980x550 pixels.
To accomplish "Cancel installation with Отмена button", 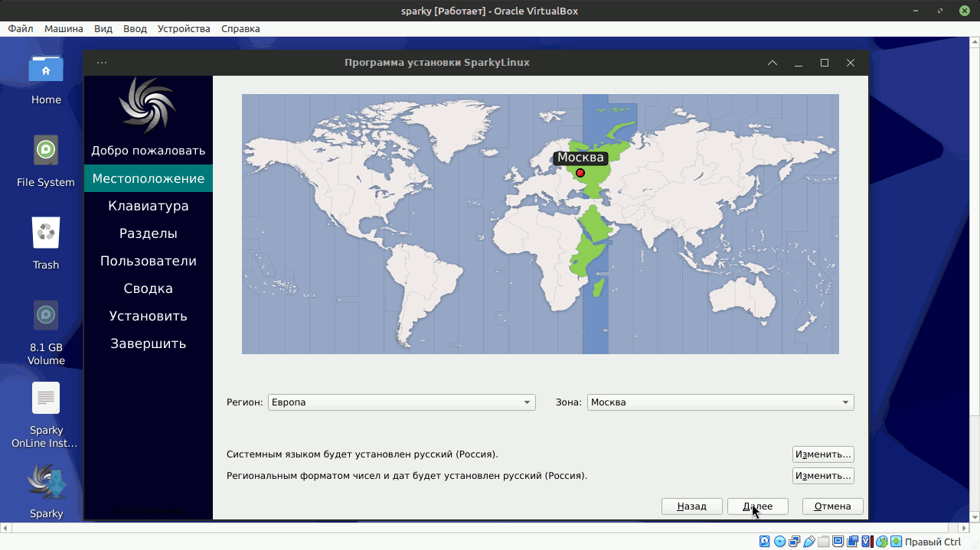I will coord(833,506).
